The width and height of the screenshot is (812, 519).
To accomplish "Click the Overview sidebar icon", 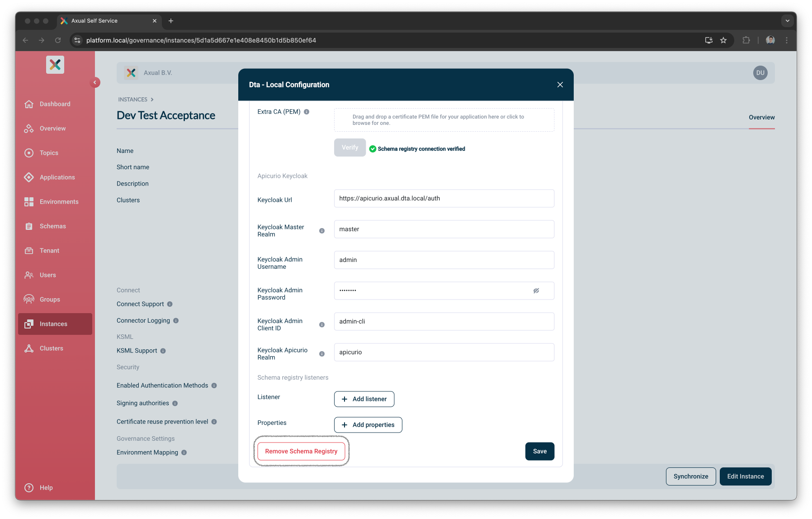I will click(x=29, y=129).
